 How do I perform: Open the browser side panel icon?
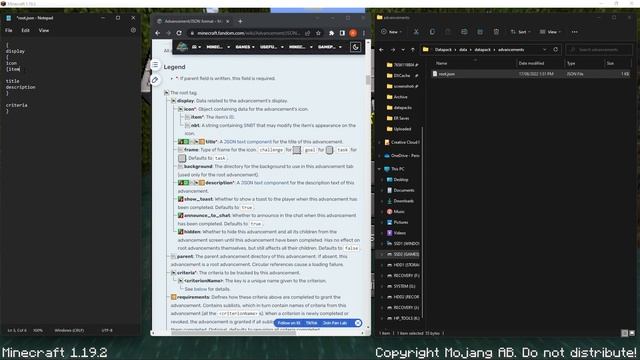click(342, 33)
